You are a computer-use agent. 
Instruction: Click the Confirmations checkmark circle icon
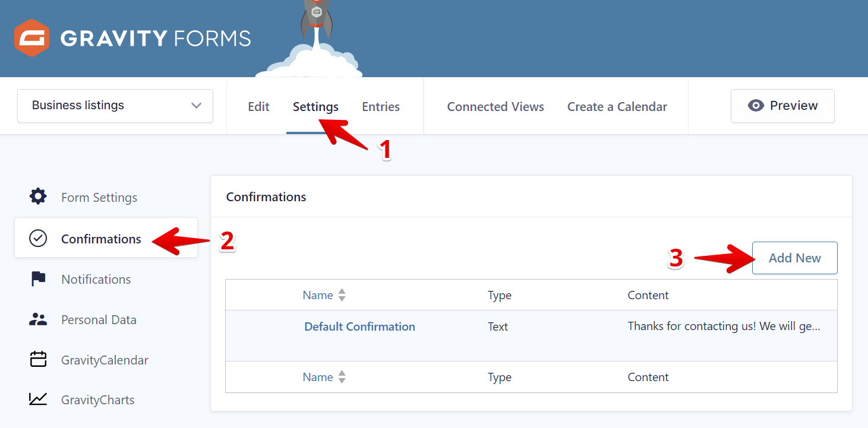click(38, 239)
